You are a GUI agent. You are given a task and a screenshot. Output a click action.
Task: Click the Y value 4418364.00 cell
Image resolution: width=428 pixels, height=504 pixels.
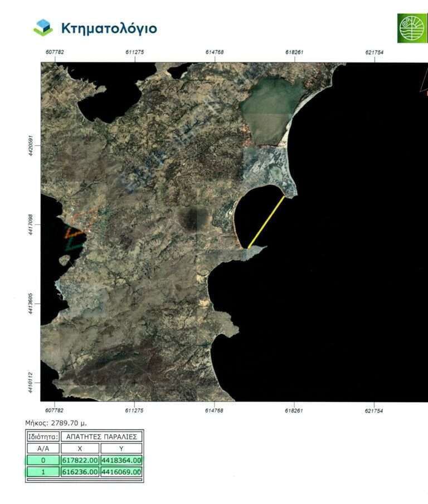(121, 460)
